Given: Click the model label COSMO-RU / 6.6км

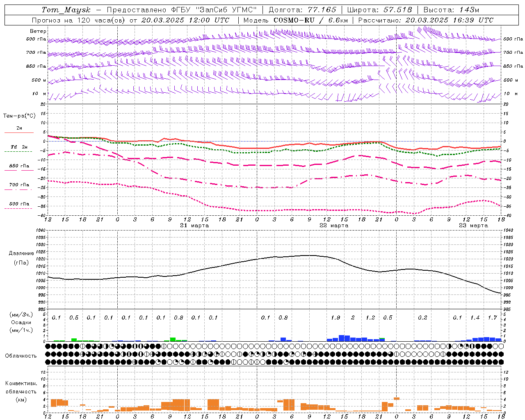Looking at the screenshot, I should (310, 20).
